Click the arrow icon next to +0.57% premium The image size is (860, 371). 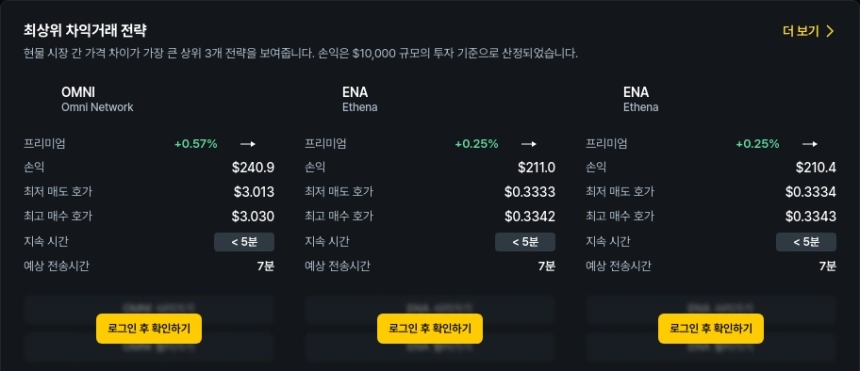[x=248, y=144]
